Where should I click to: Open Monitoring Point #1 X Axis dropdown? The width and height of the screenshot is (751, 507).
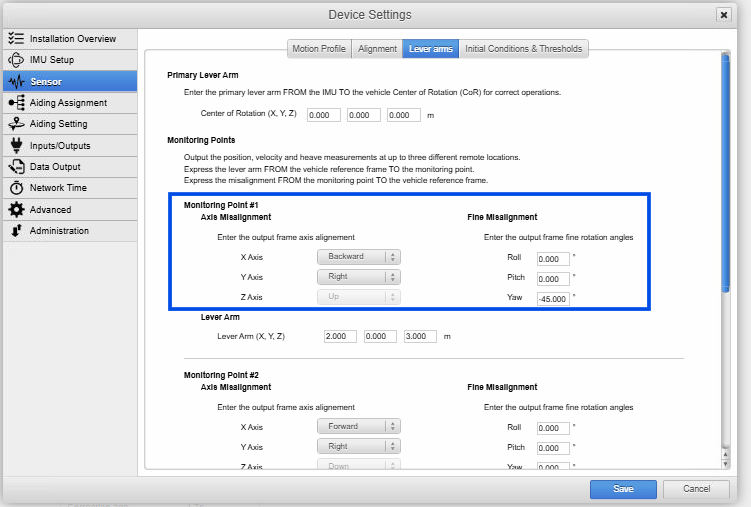coord(358,257)
